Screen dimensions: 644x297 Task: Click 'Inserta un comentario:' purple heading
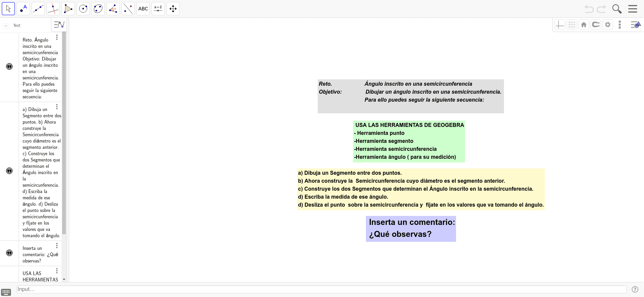(x=412, y=222)
